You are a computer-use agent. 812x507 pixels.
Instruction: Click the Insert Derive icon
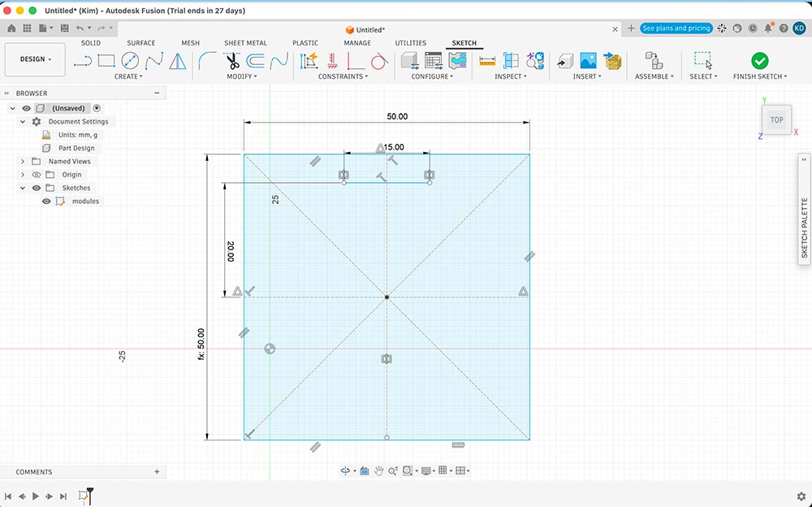(565, 61)
